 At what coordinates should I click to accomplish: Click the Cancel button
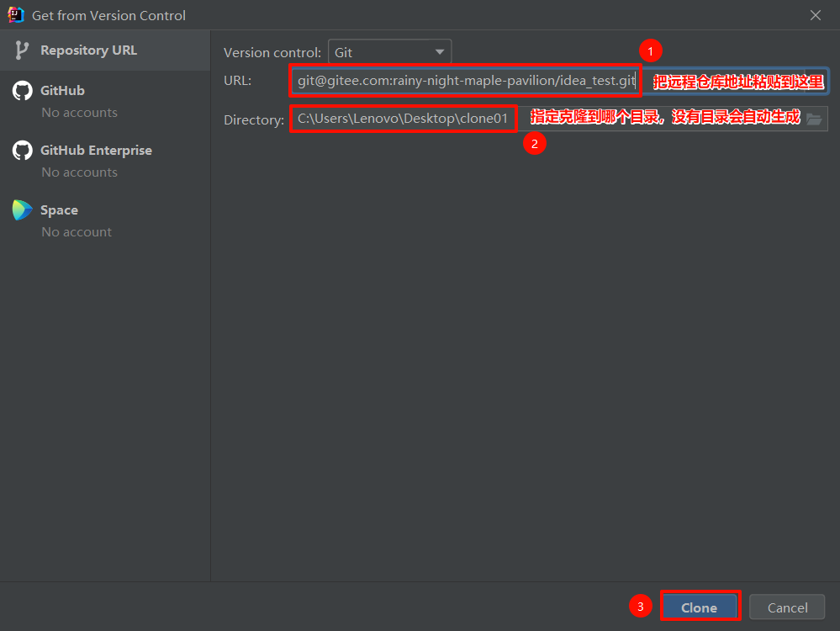click(x=787, y=607)
